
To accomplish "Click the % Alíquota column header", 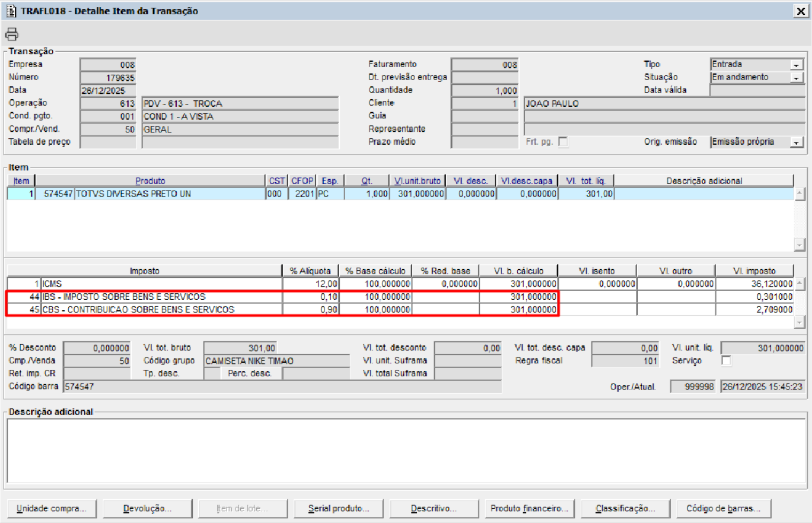I will 311,271.
